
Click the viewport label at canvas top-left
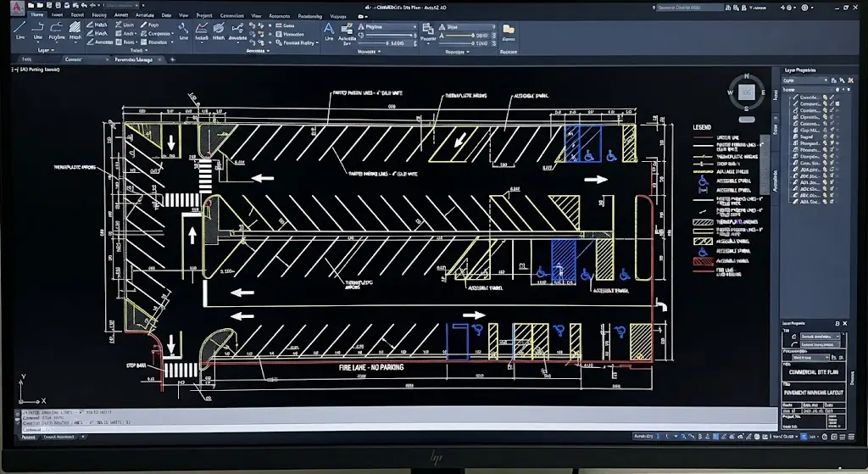[36, 70]
